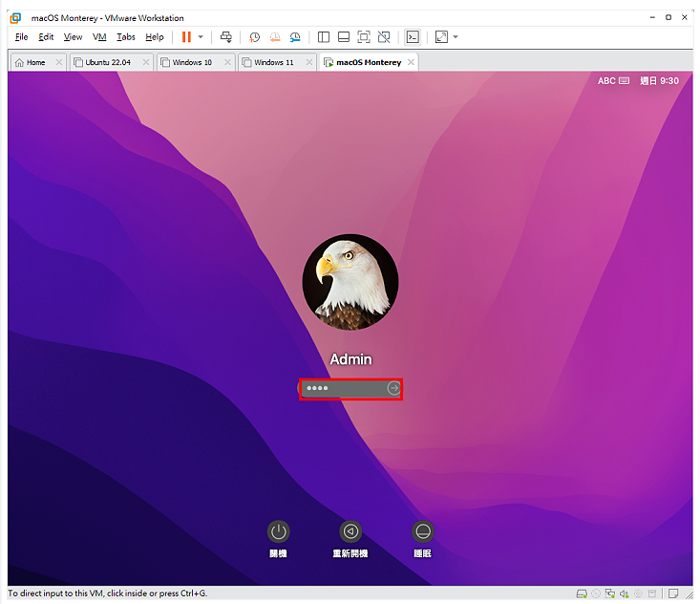Close the macOS Monterey tab
The image size is (700, 604).
point(411,62)
